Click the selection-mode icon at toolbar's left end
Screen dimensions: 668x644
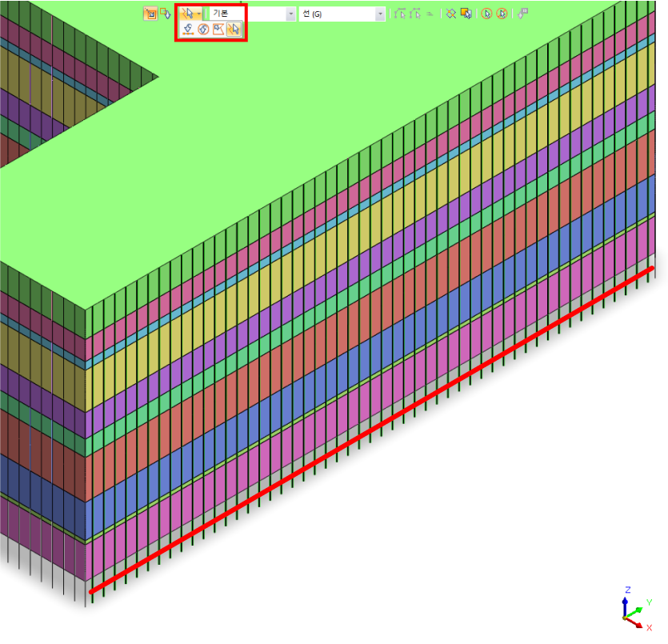click(x=150, y=14)
